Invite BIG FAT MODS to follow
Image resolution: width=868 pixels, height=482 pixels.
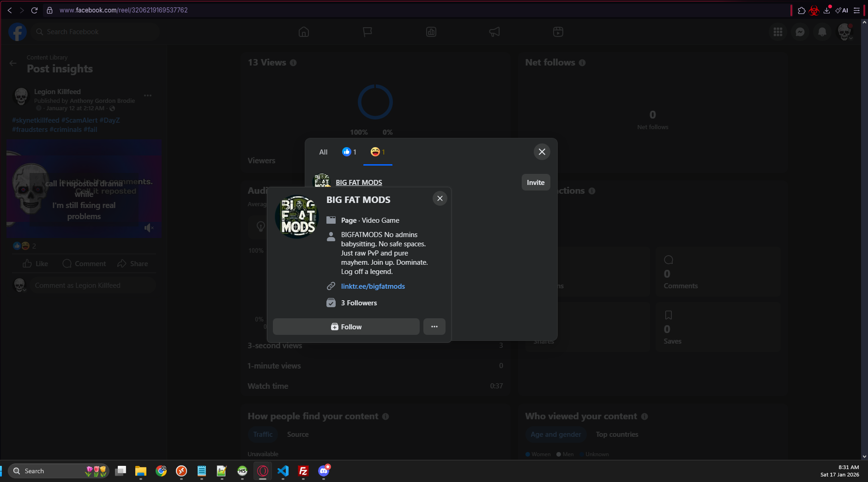[536, 183]
